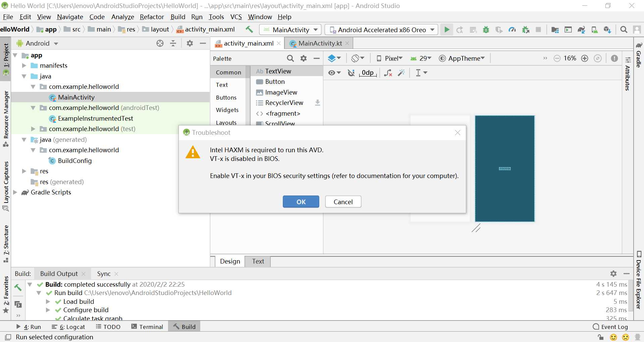Toggle autoconnect magnet icon
Viewport: 644px width, 342px height.
tap(351, 73)
